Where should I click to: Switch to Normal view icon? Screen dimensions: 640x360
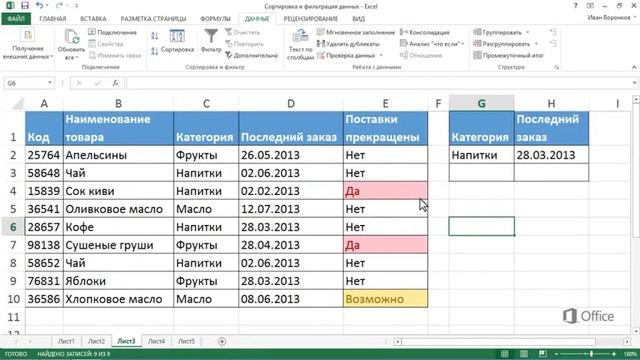[504, 354]
